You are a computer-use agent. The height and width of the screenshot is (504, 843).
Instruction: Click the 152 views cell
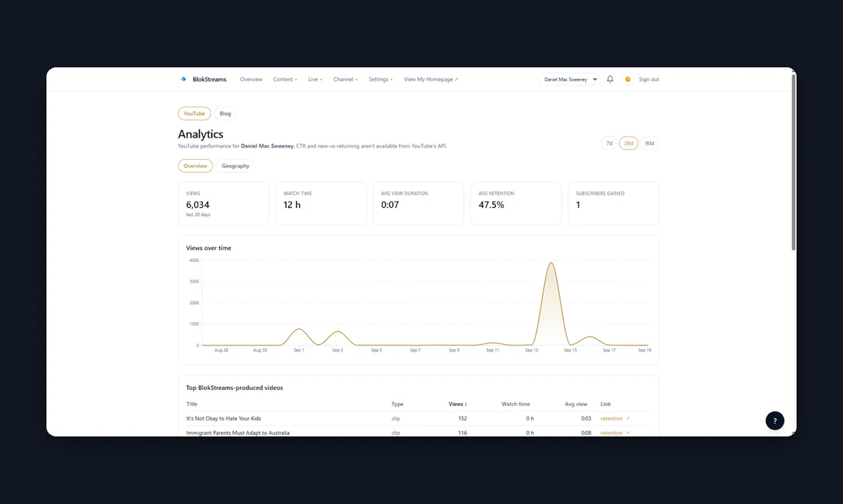[462, 419]
